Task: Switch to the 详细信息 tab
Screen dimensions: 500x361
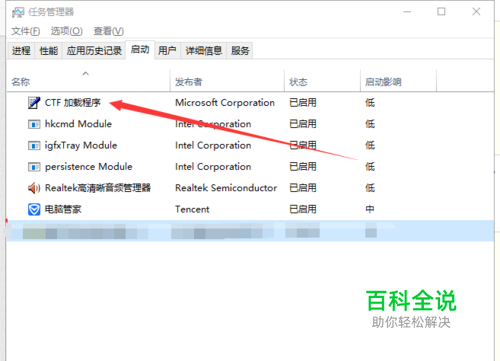Action: (x=204, y=51)
